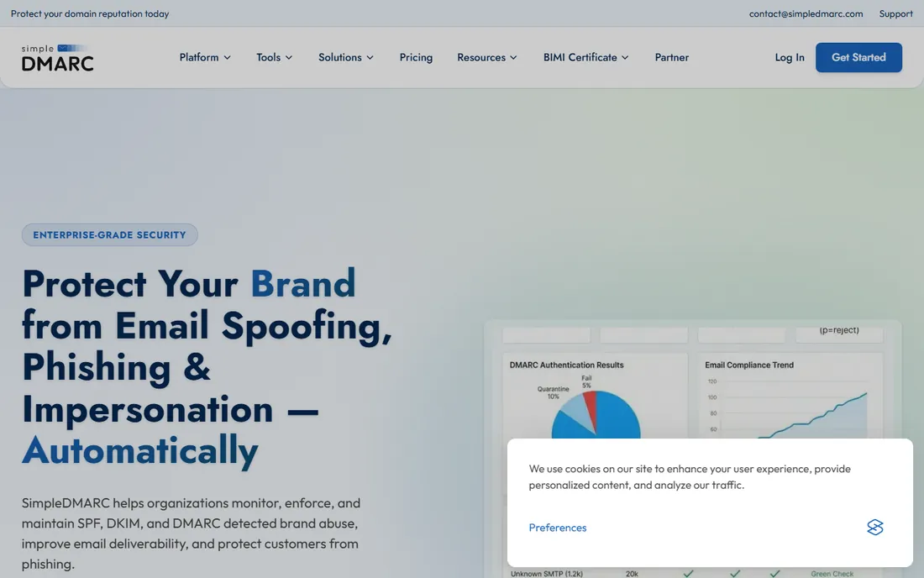Click the cookie banner layered logo icon
The height and width of the screenshot is (578, 924).
pos(875,527)
